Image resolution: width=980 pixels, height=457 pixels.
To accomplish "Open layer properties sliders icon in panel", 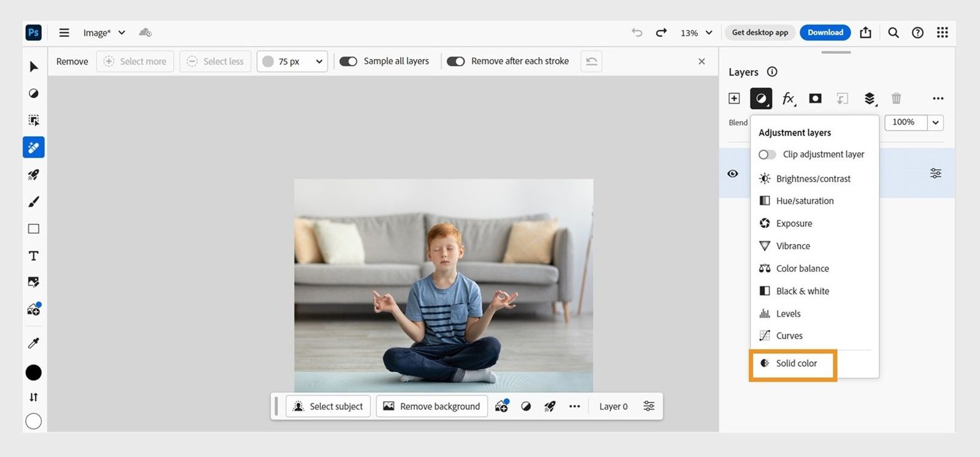I will tap(935, 173).
